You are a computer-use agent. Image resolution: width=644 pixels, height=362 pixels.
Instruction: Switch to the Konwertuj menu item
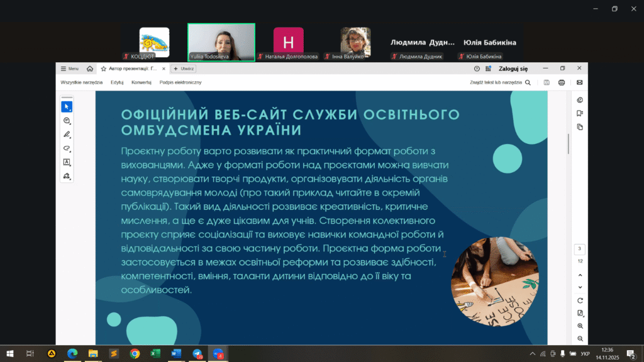pyautogui.click(x=142, y=82)
